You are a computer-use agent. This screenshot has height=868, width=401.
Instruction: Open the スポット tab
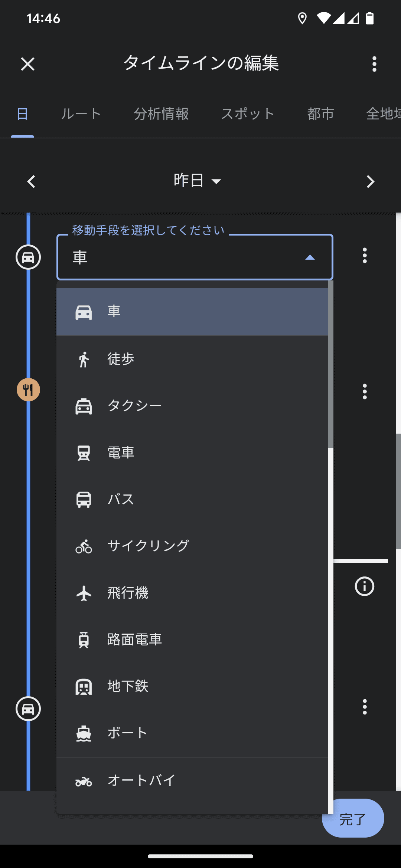[248, 114]
